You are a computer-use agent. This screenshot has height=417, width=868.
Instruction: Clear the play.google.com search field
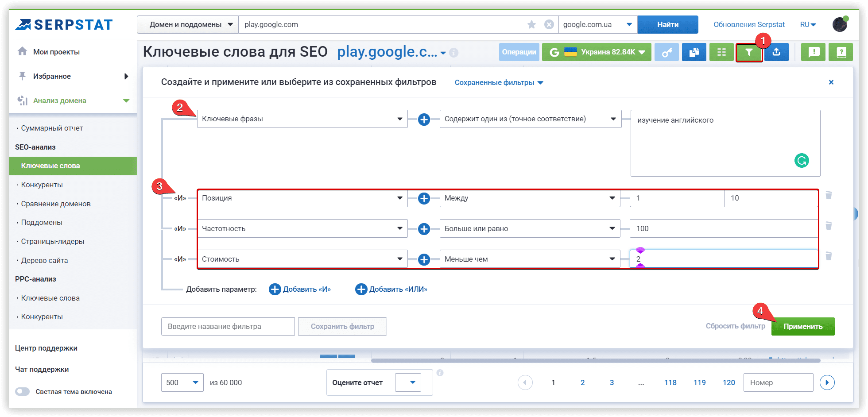549,25
